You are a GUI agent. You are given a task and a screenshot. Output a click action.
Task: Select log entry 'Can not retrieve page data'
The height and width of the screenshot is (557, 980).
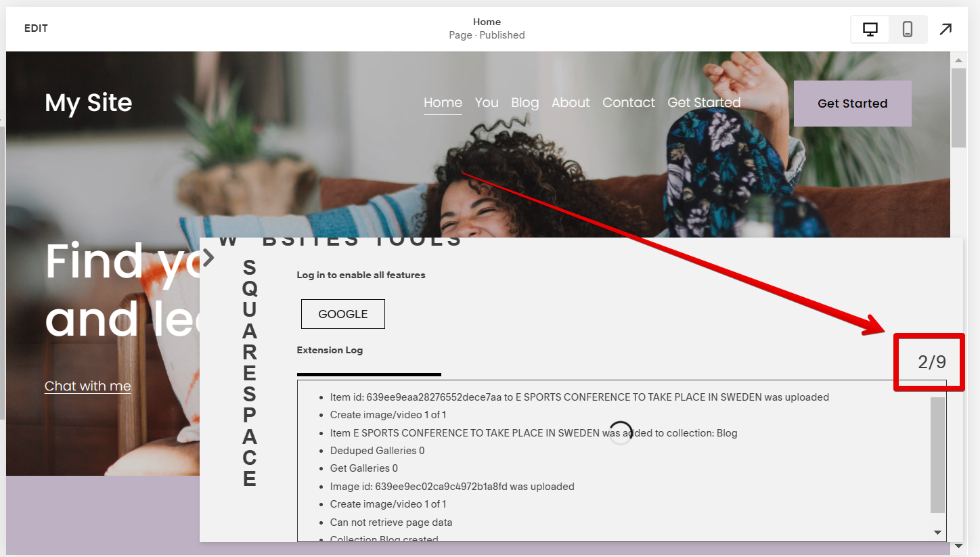click(x=391, y=522)
